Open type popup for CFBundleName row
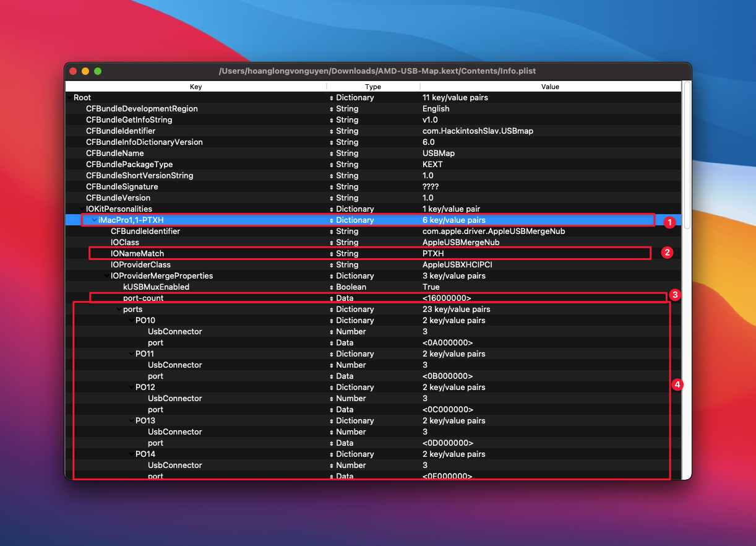756x546 pixels. click(x=331, y=154)
